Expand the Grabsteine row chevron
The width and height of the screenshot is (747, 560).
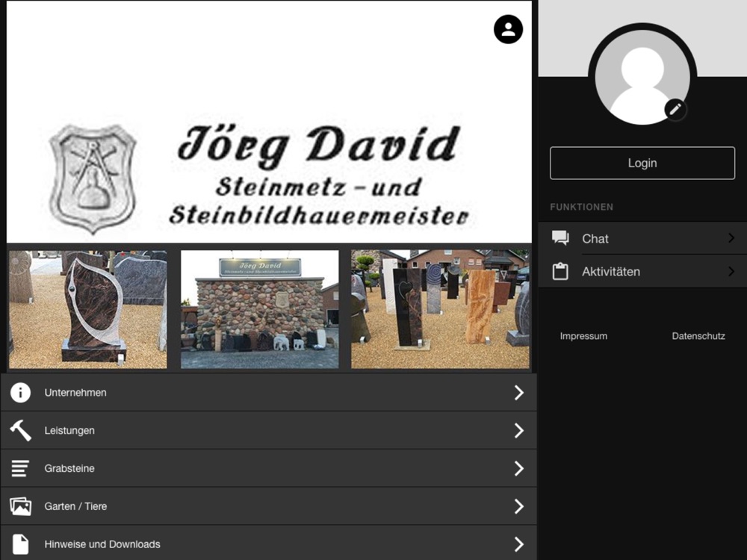[x=519, y=468]
